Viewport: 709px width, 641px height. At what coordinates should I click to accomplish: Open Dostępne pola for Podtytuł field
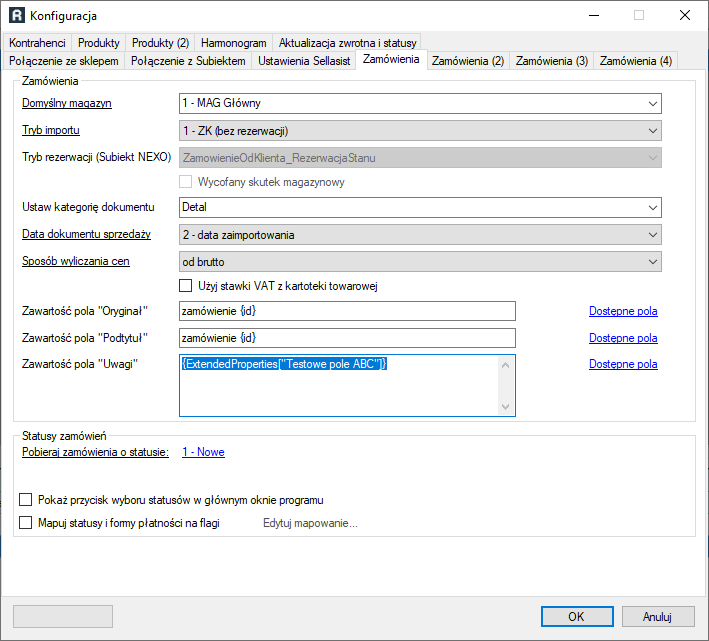(x=623, y=338)
